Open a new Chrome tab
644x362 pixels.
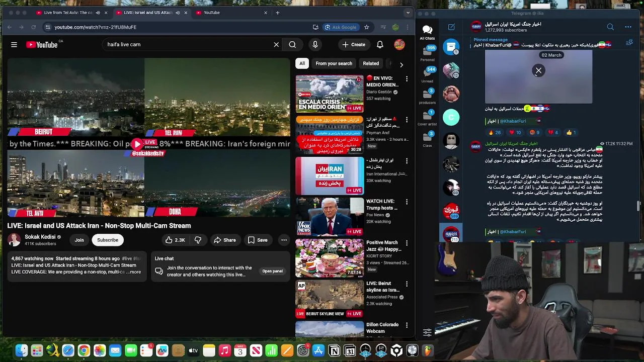pos(277,13)
